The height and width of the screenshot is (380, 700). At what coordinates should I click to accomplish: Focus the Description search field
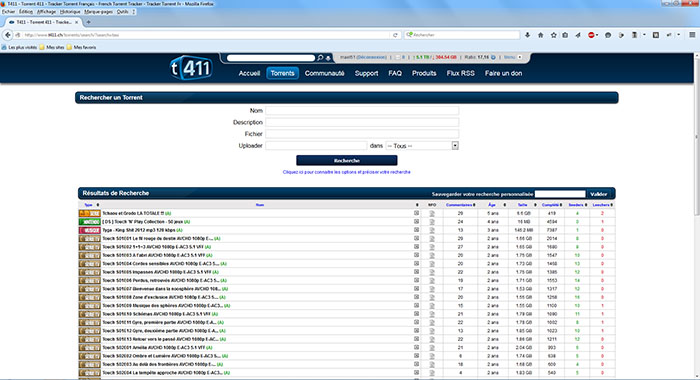point(362,122)
